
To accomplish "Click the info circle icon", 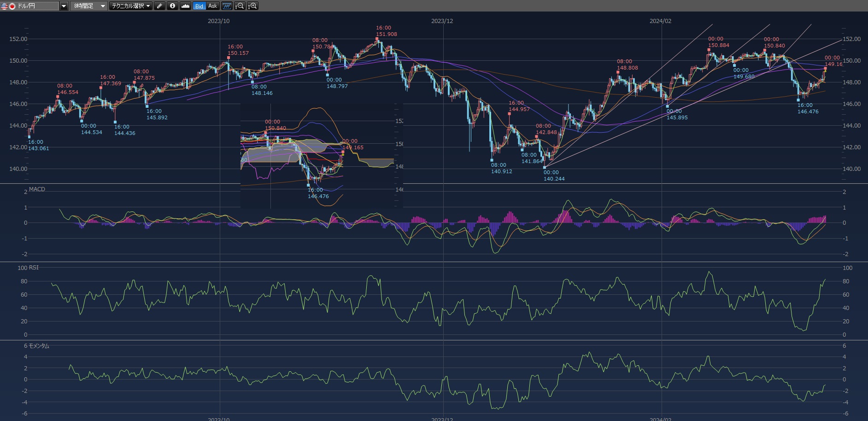I will 172,6.
